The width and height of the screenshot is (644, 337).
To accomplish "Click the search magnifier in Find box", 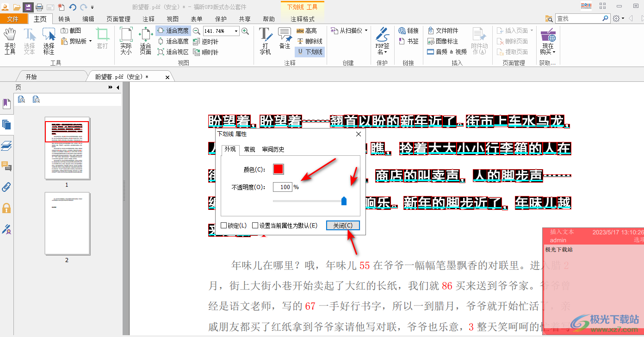I will [606, 18].
